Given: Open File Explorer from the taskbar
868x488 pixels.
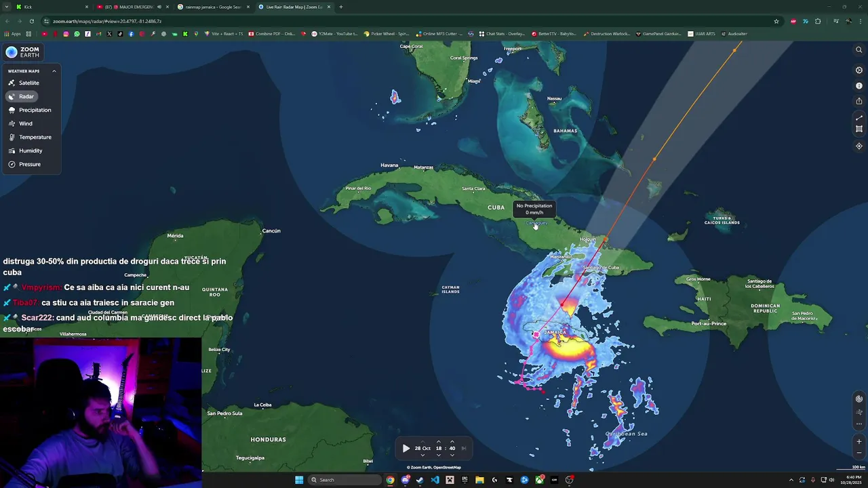Looking at the screenshot, I should [479, 480].
